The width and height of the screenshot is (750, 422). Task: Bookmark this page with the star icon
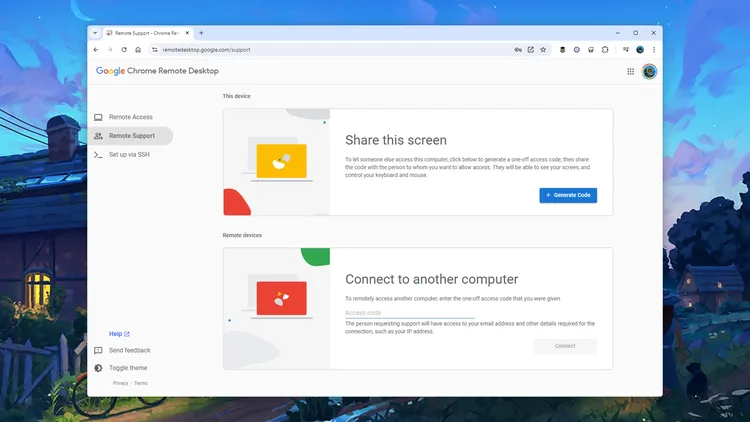pos(544,49)
